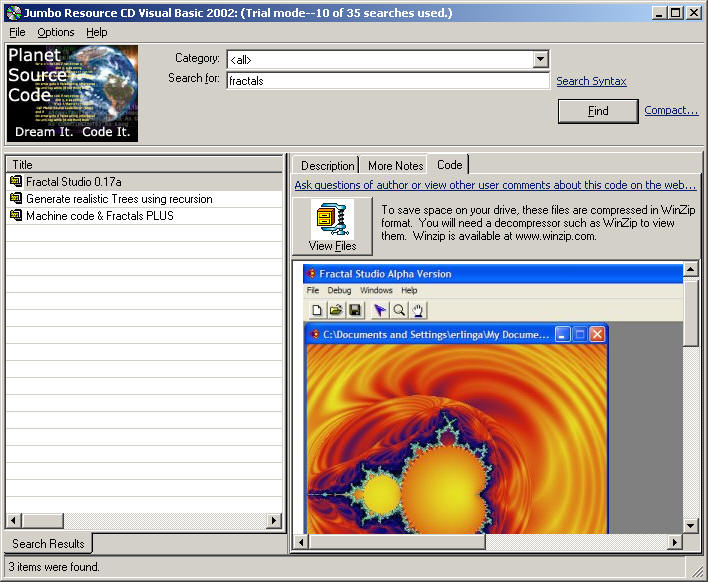Click File in the Fractal Studio preview menu

click(x=312, y=290)
